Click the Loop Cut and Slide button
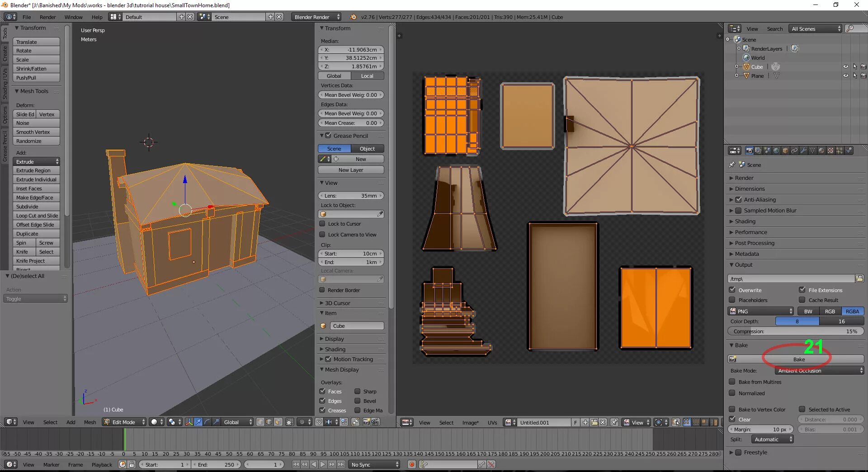The width and height of the screenshot is (868, 472). tap(36, 216)
